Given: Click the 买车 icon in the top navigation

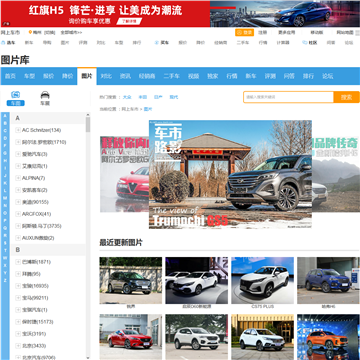Looking at the screenshot, I should 156,43.
